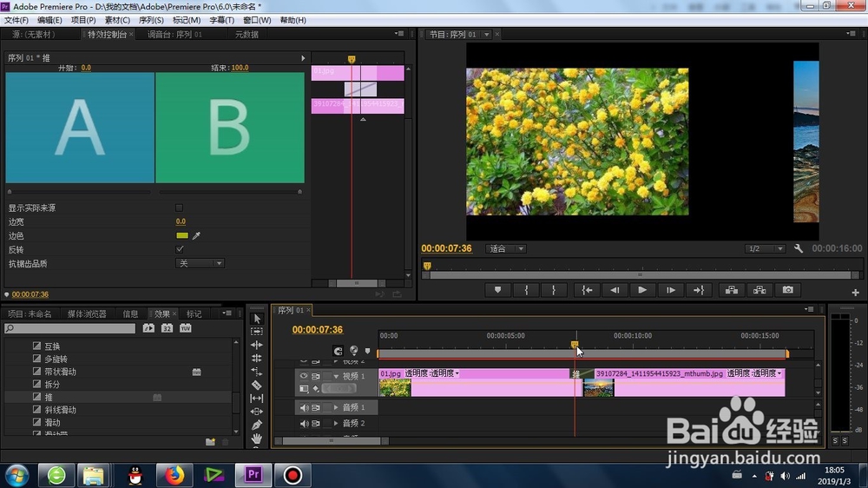Enable Show Actual Sources checkbox
This screenshot has height=488, width=868.
(179, 208)
